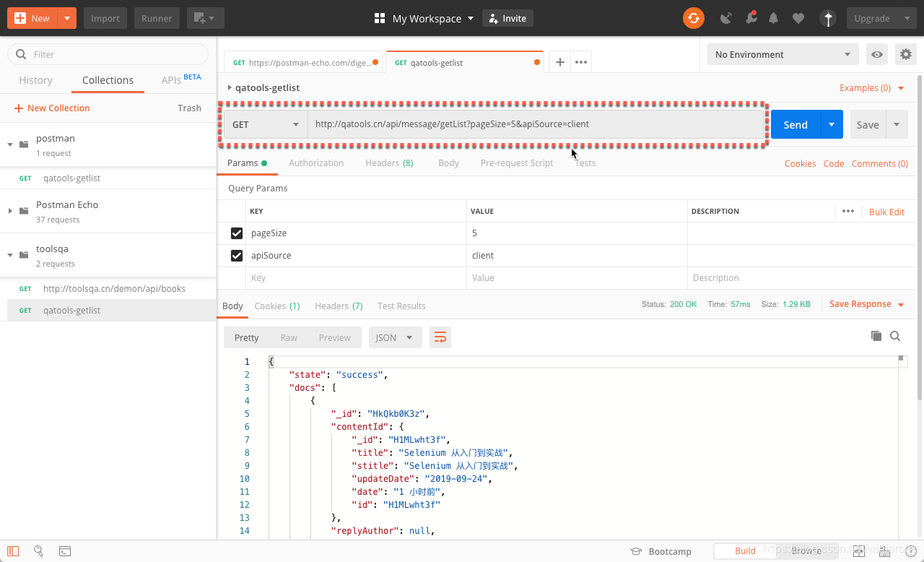
Task: Click the toolsqa collection folder icon
Action: click(x=24, y=255)
